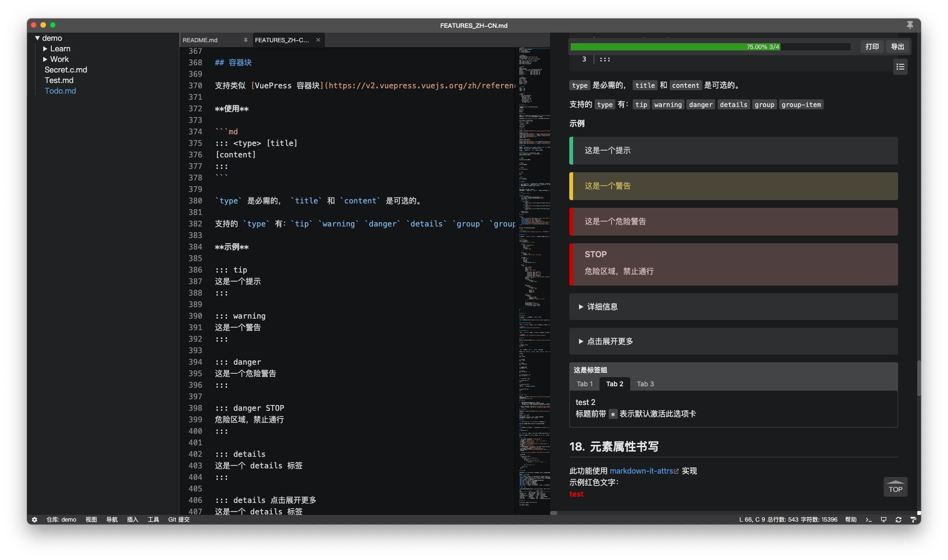Open markdown-it-attrs link
Screen dimensions: 948x560
coord(644,471)
